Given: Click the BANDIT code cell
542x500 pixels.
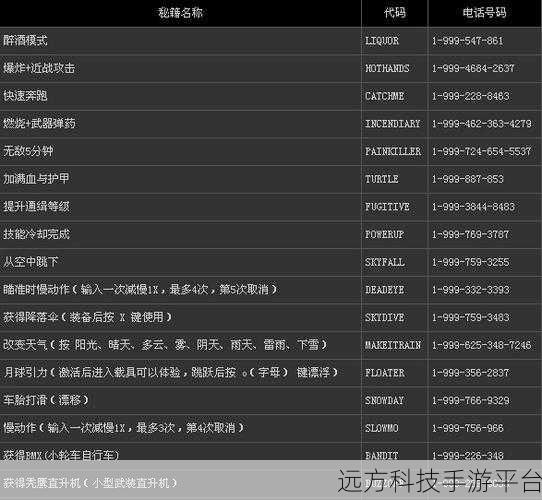Looking at the screenshot, I should pos(382,455).
